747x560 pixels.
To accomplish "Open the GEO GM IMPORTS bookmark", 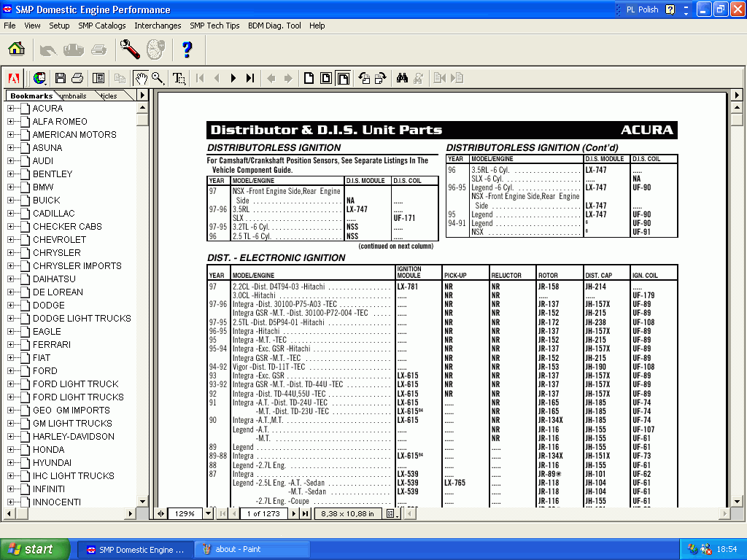I will pyautogui.click(x=71, y=410).
